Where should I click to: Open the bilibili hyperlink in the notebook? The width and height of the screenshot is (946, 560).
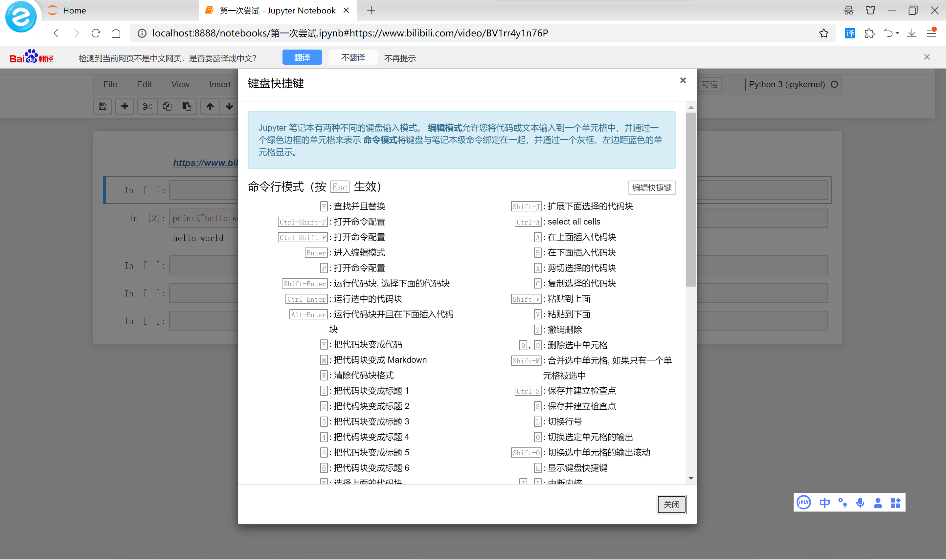(206, 163)
